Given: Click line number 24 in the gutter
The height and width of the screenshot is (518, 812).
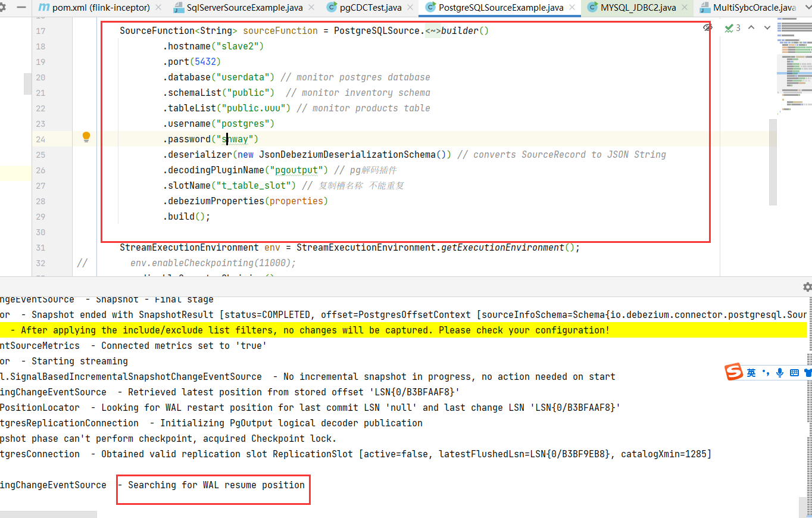Looking at the screenshot, I should coord(40,139).
